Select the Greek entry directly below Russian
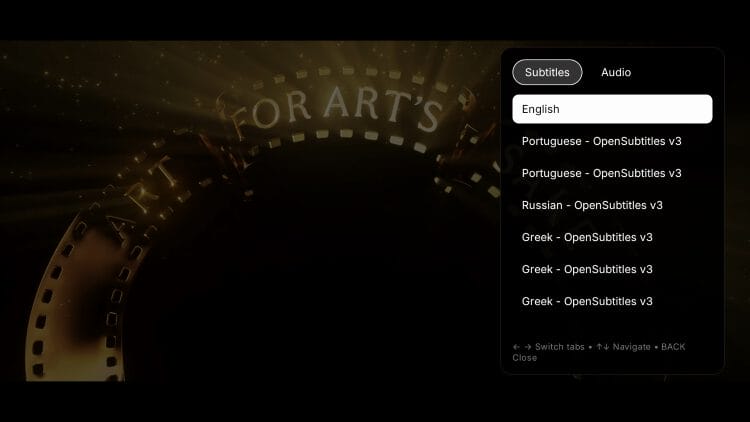The image size is (750, 422). click(612, 237)
